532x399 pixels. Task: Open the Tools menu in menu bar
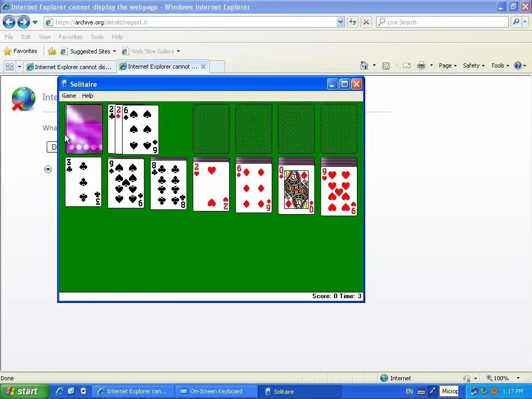click(x=97, y=37)
